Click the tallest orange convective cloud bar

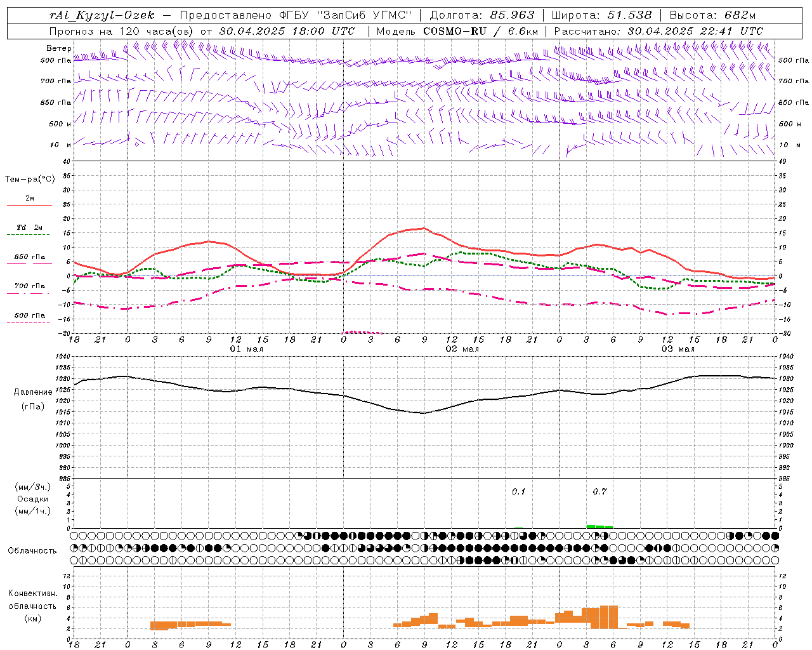(x=609, y=617)
